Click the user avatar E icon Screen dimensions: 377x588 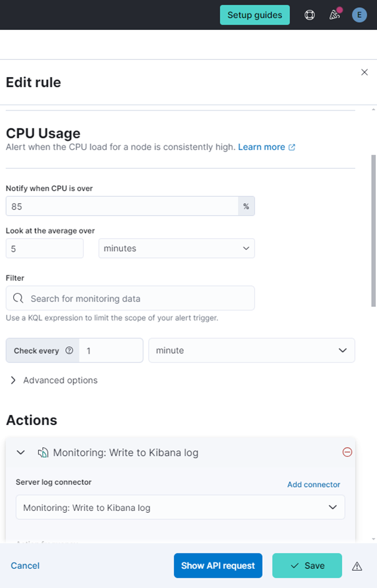(x=359, y=15)
